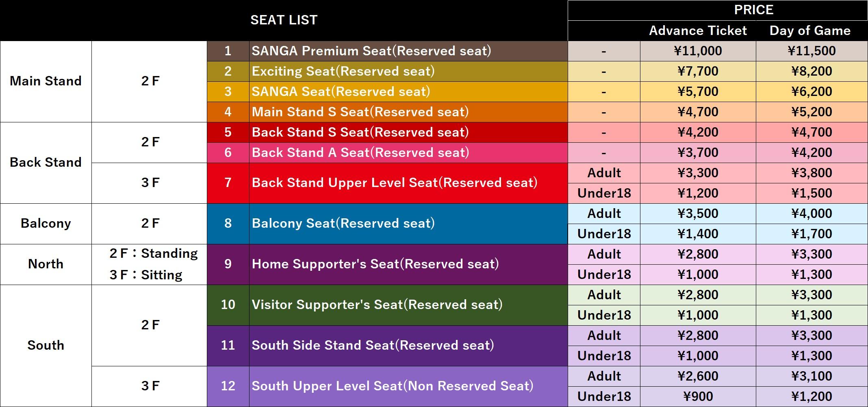The height and width of the screenshot is (407, 868).
Task: Click the North section cell
Action: point(46,264)
